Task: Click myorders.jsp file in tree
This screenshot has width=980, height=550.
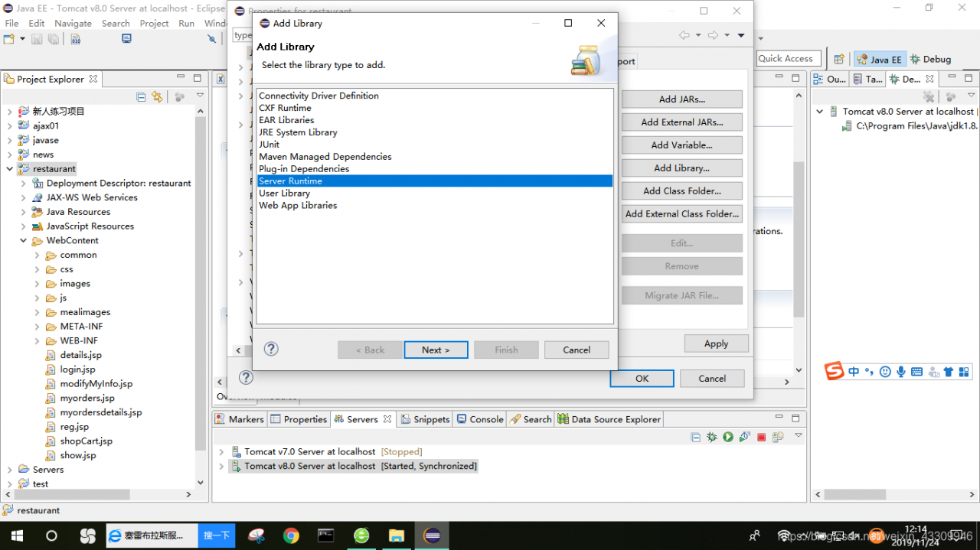Action: pos(87,398)
